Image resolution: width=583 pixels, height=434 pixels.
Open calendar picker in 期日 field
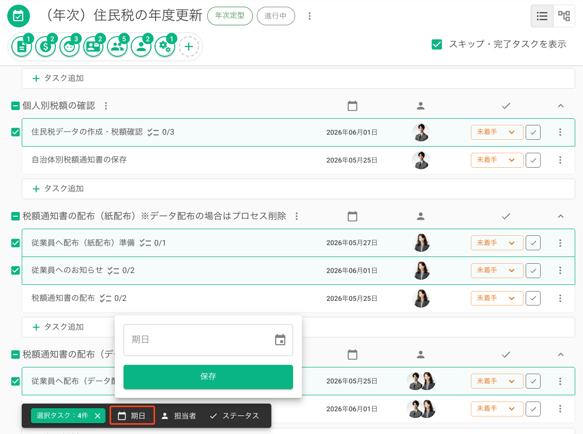point(280,340)
